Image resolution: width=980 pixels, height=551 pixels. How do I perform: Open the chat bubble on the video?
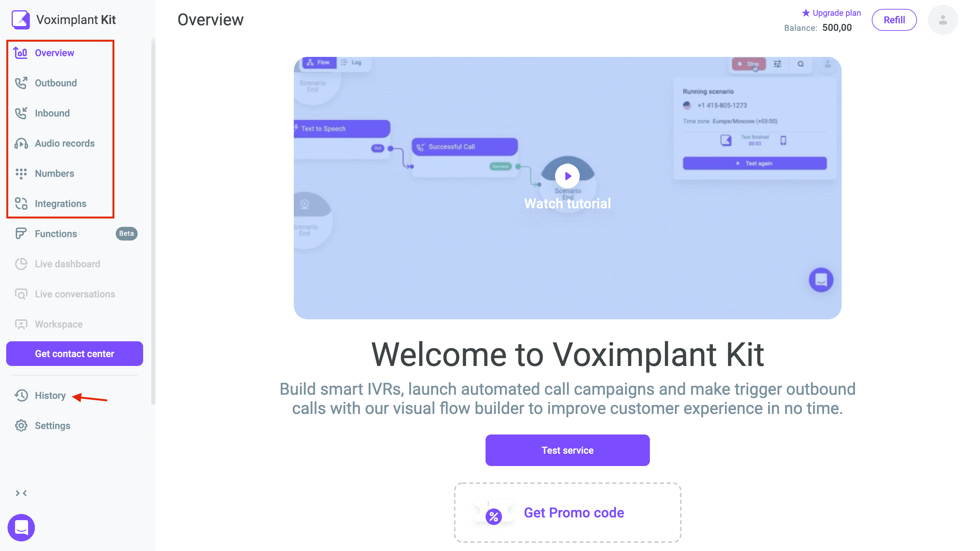click(820, 280)
